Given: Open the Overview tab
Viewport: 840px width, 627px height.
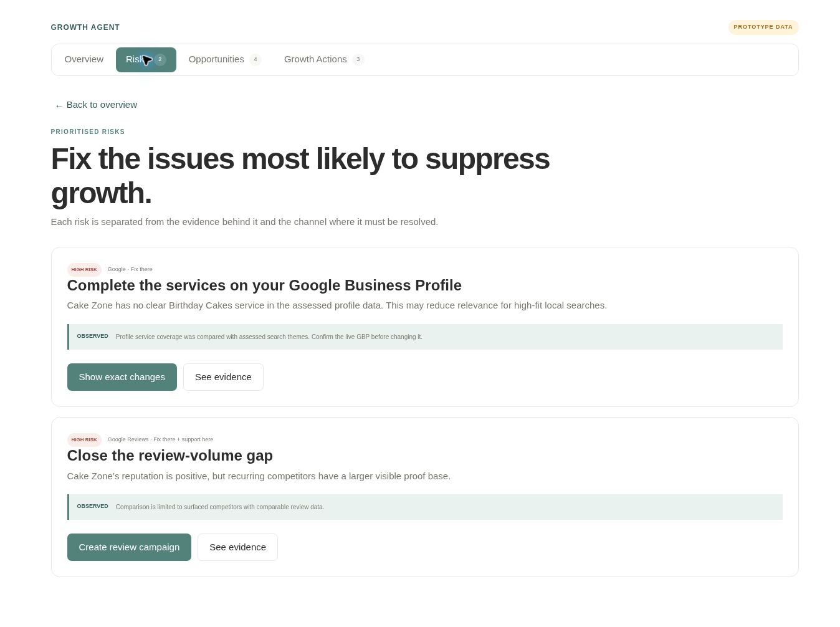Looking at the screenshot, I should 84,60.
